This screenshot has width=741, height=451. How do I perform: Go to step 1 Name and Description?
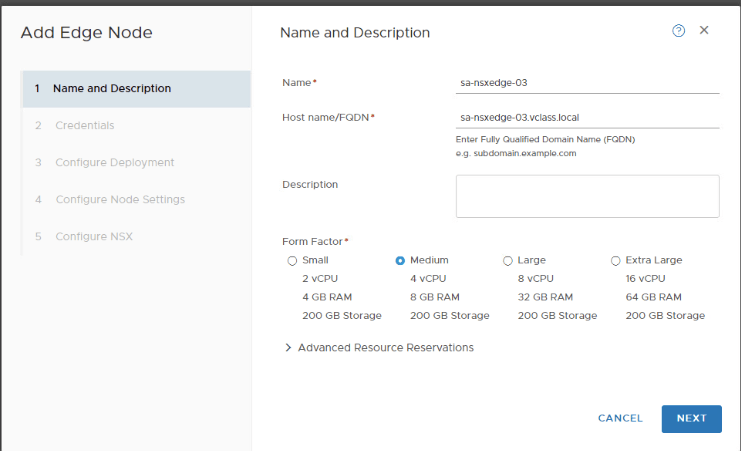111,88
